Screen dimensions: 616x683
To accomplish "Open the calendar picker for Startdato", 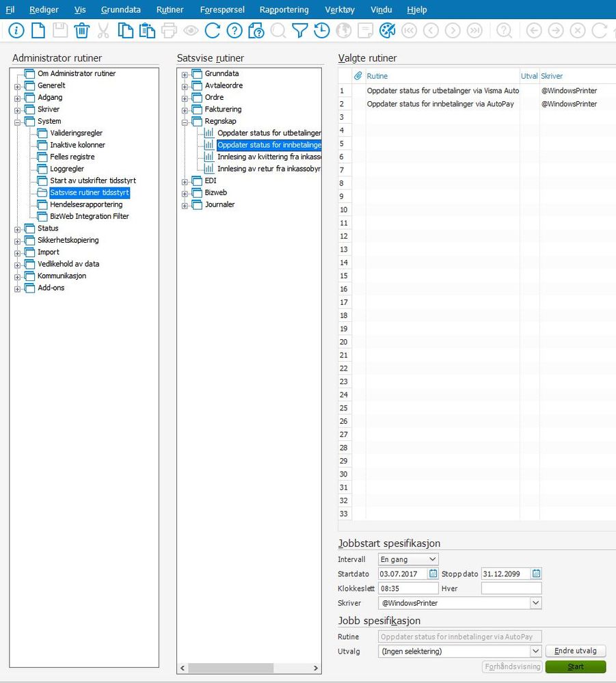I will pos(433,574).
